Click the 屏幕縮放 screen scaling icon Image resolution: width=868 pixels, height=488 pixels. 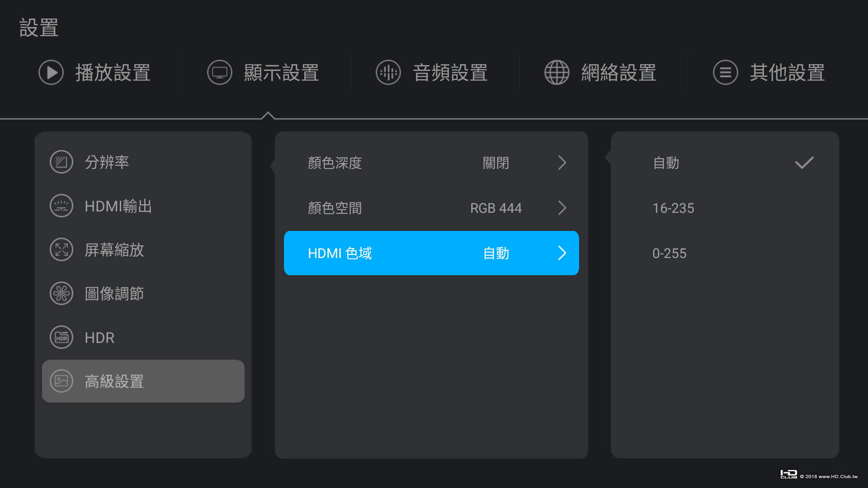click(61, 249)
